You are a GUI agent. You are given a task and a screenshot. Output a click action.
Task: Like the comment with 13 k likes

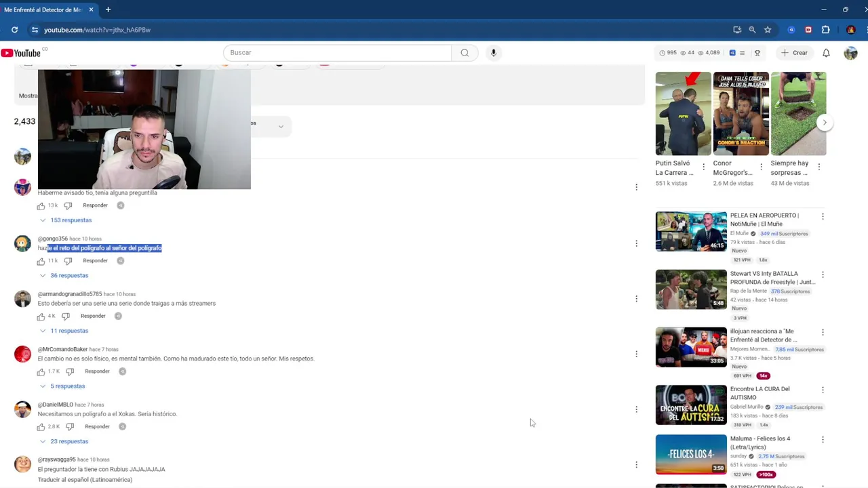point(41,205)
